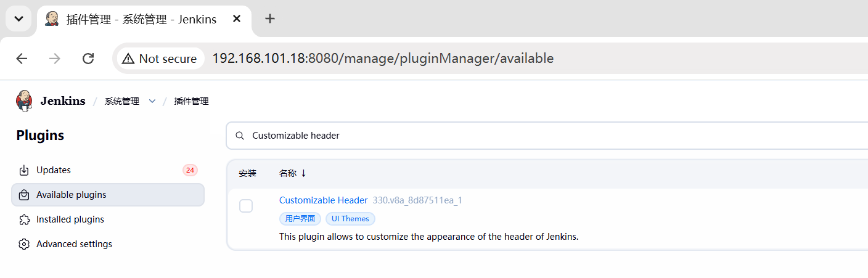Open the browser tab search dropdown arrow
This screenshot has width=868, height=278.
pyautogui.click(x=18, y=18)
